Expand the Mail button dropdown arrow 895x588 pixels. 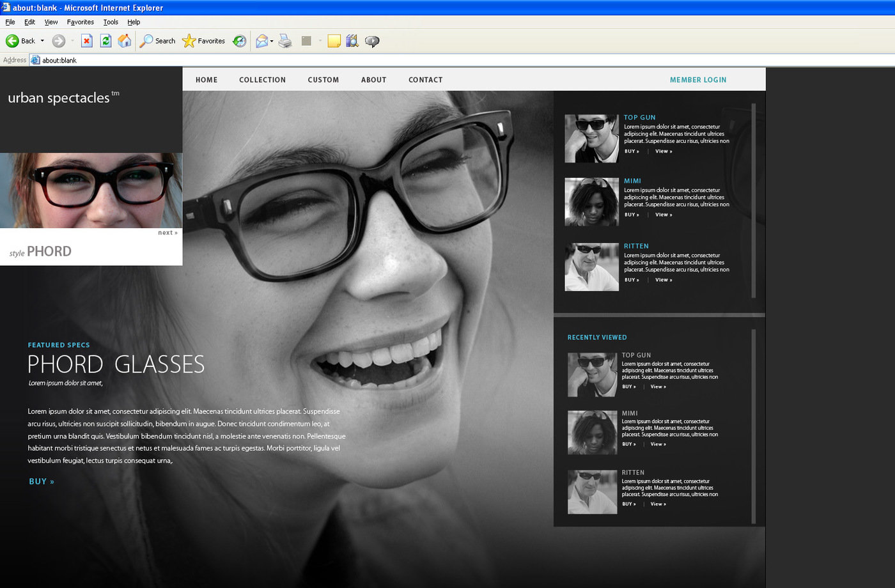(x=272, y=41)
